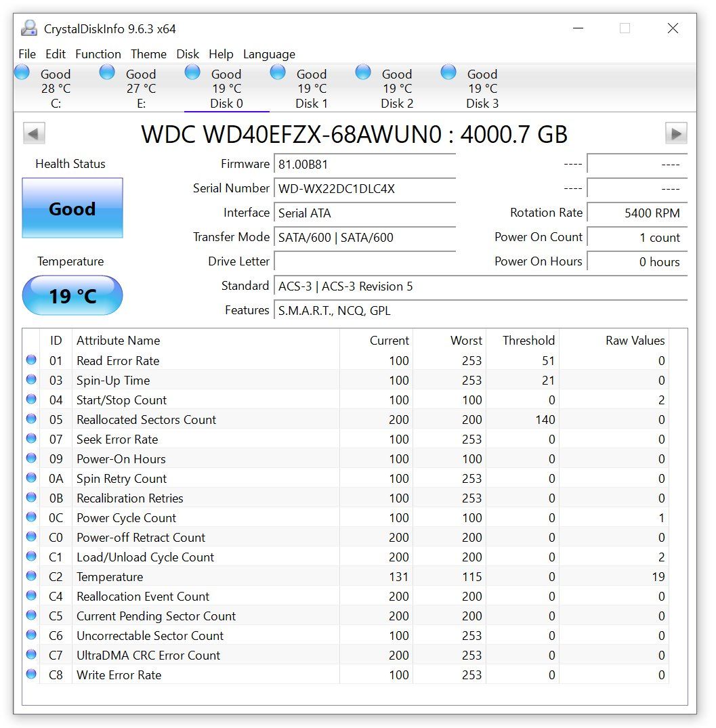Screen dimensions: 716x728
Task: Open the Disk menu
Action: pyautogui.click(x=188, y=54)
